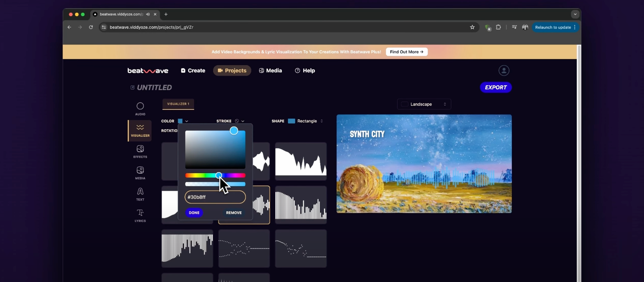
Task: Click the COLOR blue swatch
Action: (x=180, y=121)
